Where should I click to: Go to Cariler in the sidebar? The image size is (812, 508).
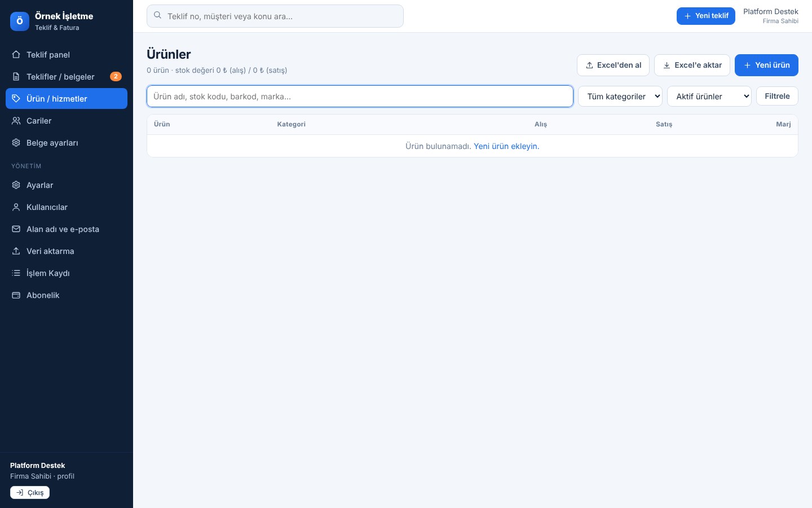click(x=67, y=121)
